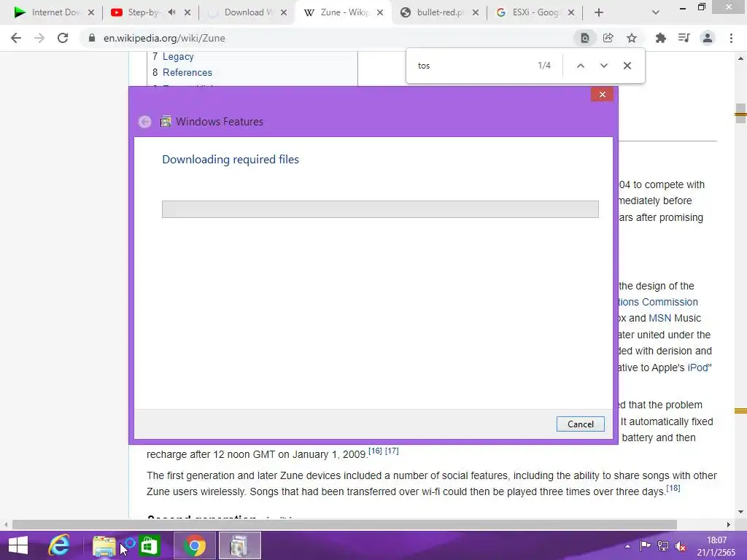Mute audio icon on YouTube tab
This screenshot has height=560, width=747.
(171, 12)
